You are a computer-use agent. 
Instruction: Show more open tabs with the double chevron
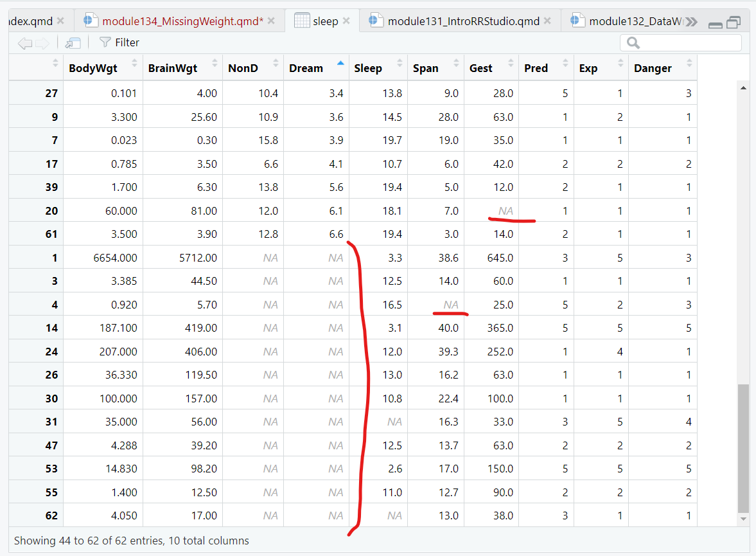(691, 22)
